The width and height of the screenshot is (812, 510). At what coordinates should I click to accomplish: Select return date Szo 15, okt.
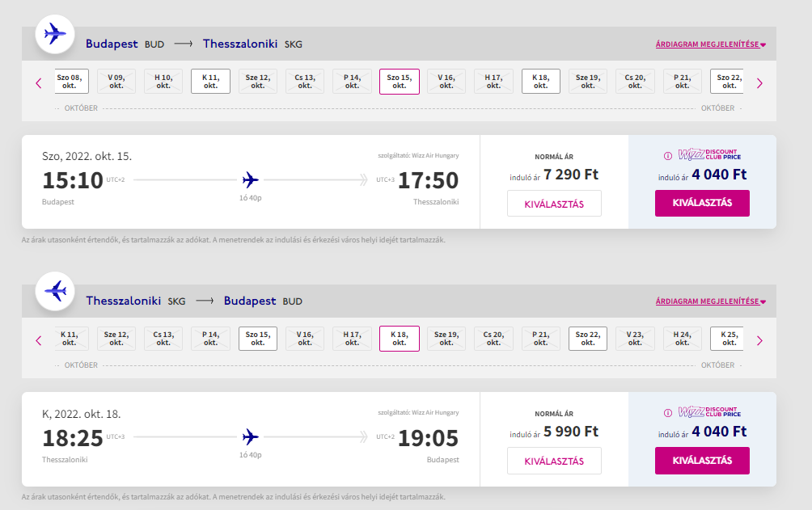pyautogui.click(x=258, y=339)
